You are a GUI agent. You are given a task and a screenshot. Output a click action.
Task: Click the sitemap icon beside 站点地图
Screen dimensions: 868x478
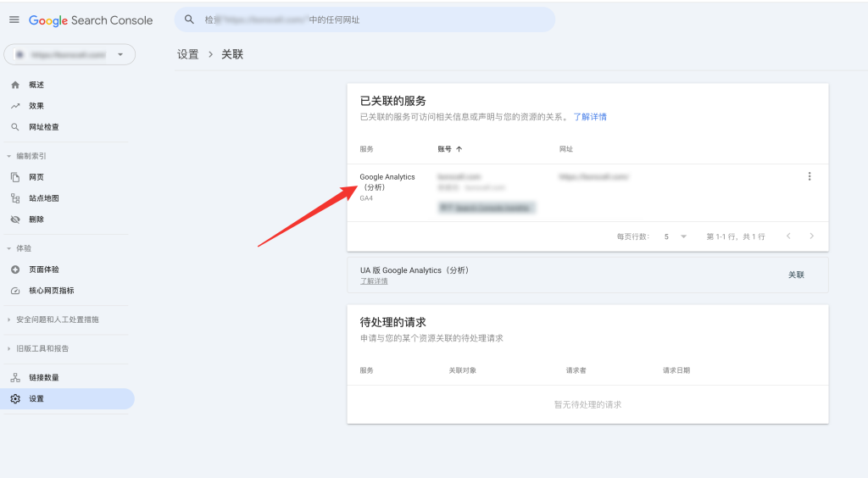pyautogui.click(x=15, y=198)
